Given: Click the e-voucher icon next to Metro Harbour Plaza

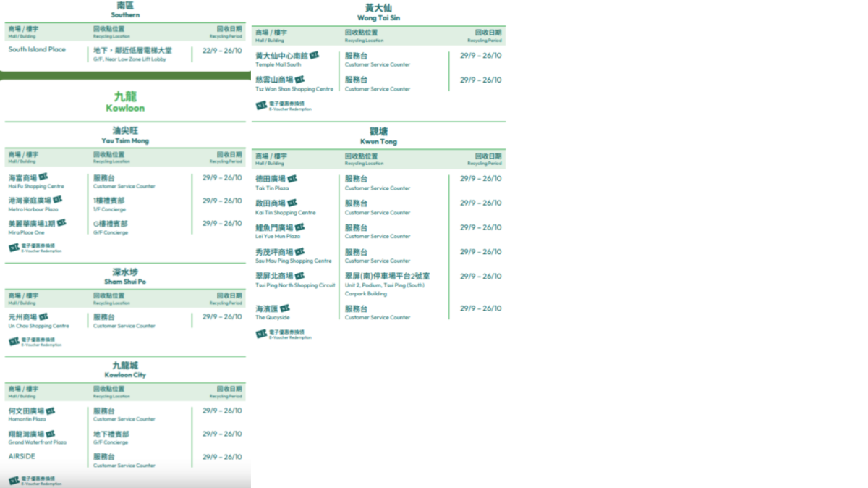Looking at the screenshot, I should 57,199.
